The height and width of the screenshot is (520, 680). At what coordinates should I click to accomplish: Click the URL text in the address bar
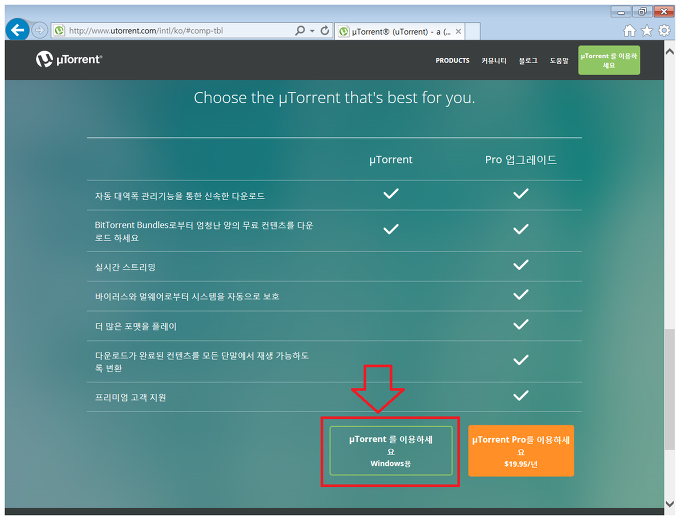146,31
